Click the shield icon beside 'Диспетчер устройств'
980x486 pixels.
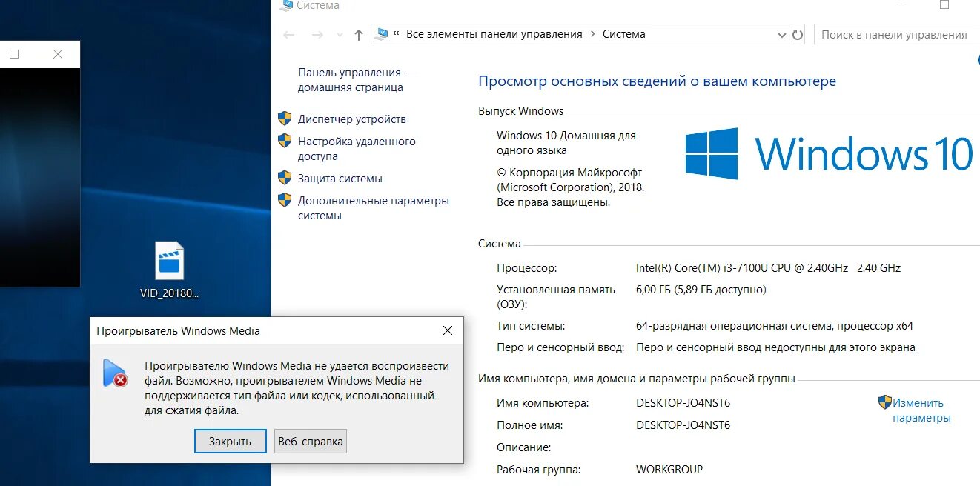[285, 119]
